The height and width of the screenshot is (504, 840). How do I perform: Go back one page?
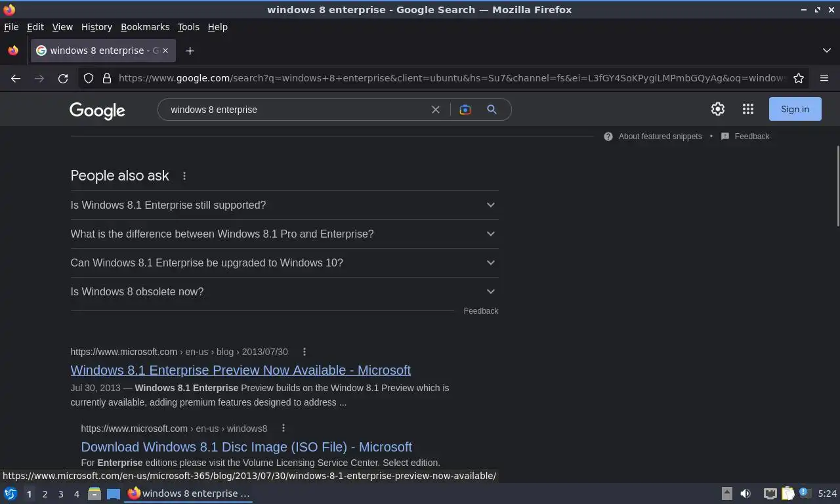tap(16, 78)
